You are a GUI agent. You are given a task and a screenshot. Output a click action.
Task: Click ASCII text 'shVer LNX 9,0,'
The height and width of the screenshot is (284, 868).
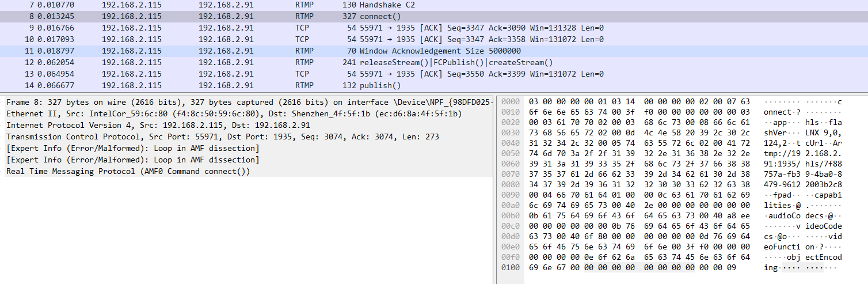pos(802,133)
